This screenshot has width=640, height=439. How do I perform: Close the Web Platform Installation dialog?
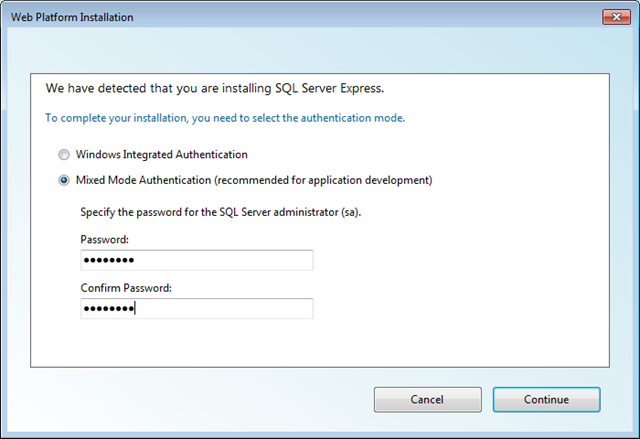616,17
